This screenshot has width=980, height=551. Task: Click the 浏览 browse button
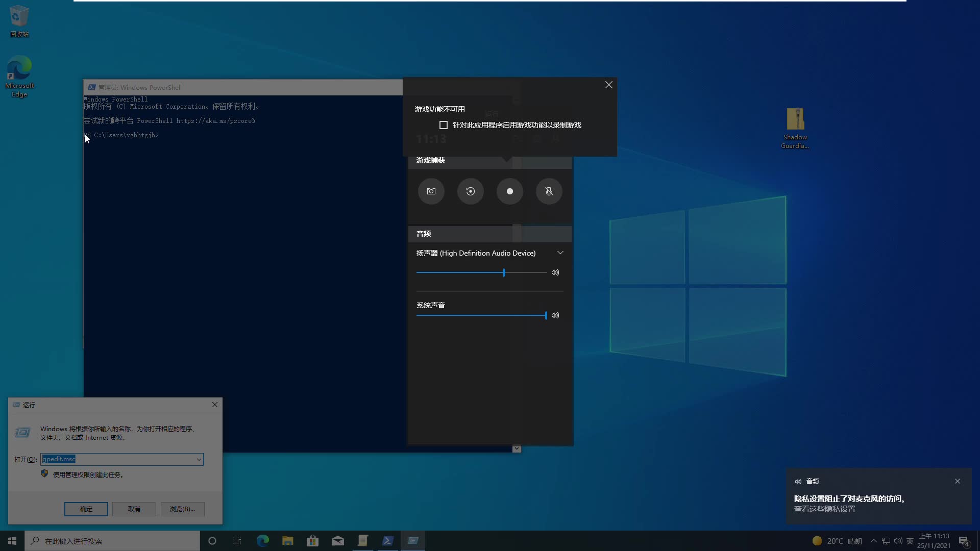click(x=182, y=509)
